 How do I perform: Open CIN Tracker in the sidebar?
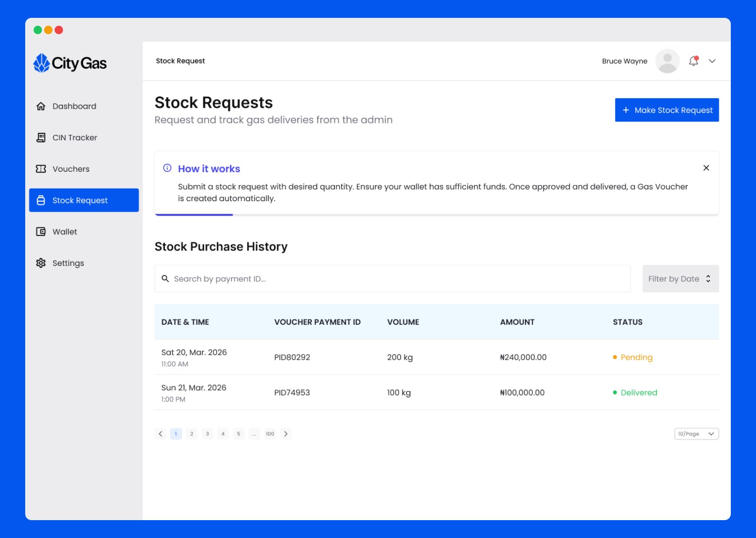pos(84,138)
